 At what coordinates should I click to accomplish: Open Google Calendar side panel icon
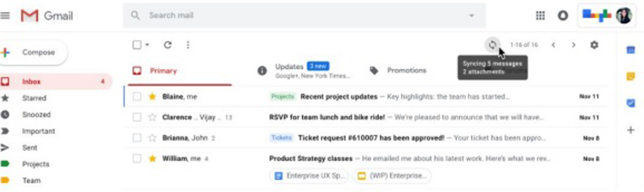coord(631,50)
